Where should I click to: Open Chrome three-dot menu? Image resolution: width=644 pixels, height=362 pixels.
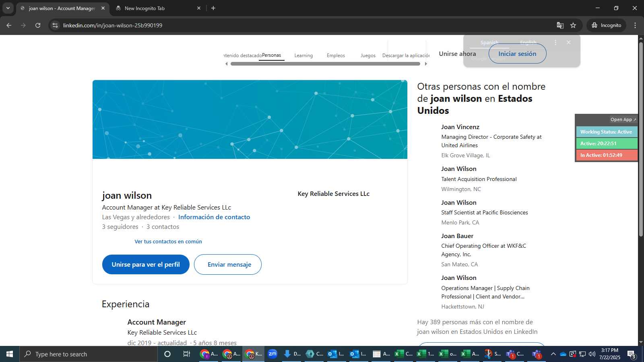635,25
